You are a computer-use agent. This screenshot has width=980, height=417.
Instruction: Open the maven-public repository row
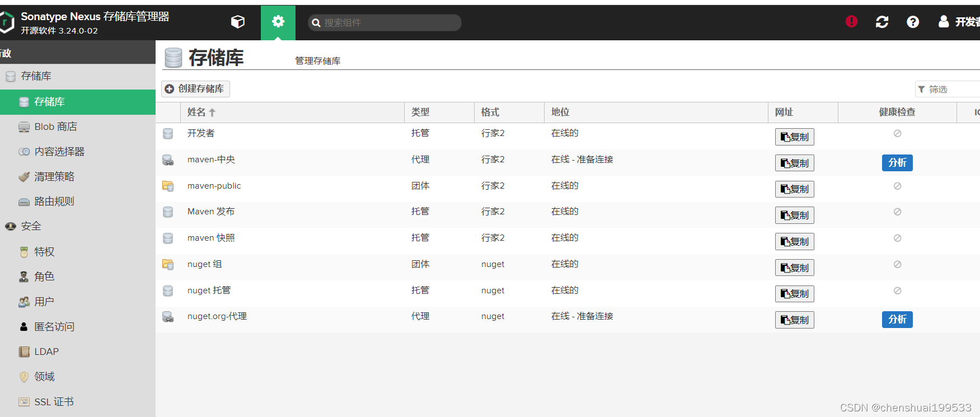[x=568, y=189]
